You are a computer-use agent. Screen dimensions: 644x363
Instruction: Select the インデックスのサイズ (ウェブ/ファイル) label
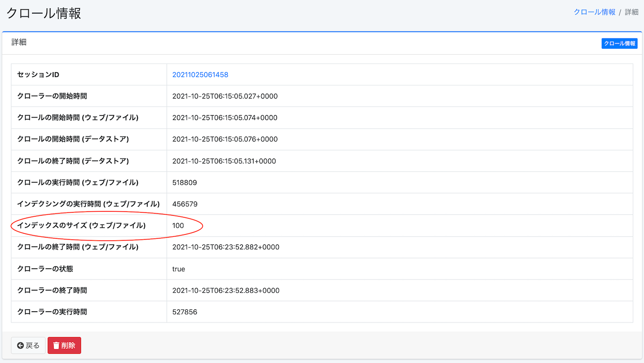[81, 225]
